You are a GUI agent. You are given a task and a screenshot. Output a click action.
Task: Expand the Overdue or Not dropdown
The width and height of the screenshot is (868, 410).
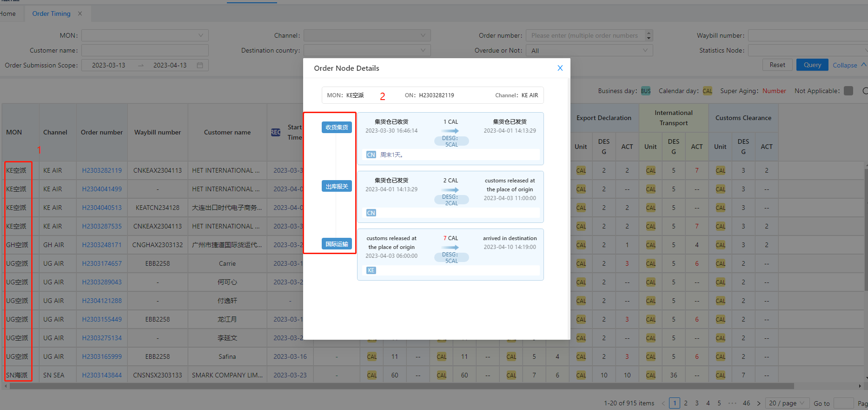[x=589, y=50]
